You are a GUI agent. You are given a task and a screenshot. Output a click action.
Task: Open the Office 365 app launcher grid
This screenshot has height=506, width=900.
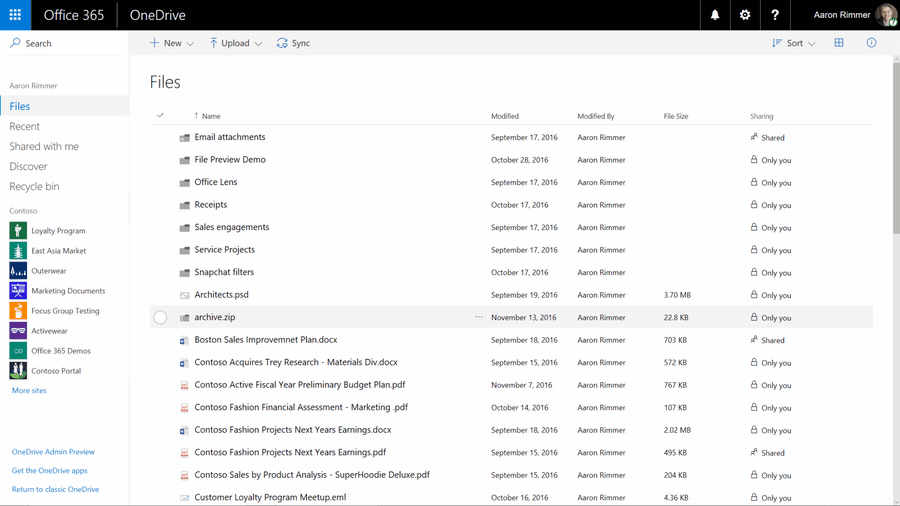point(15,15)
